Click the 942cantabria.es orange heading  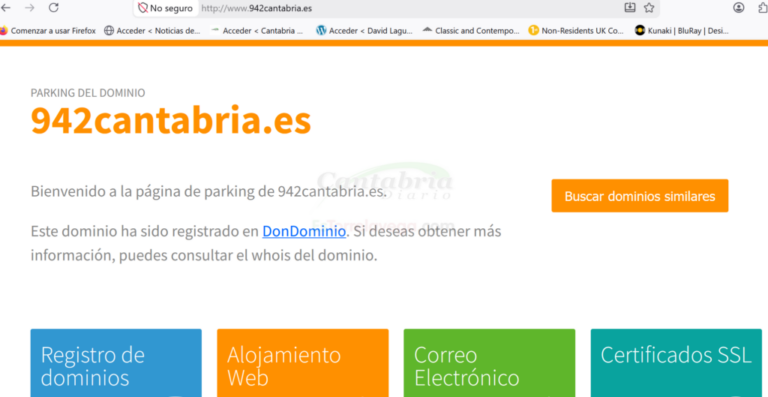click(171, 120)
